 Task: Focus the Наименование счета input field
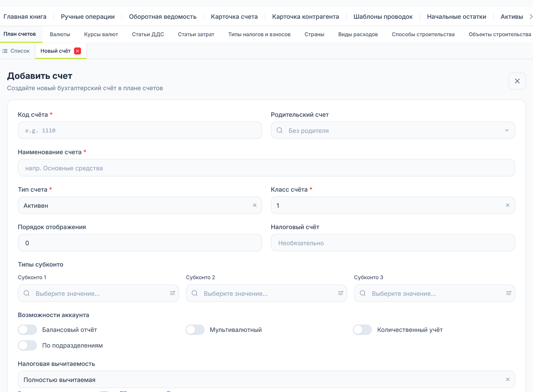click(266, 168)
